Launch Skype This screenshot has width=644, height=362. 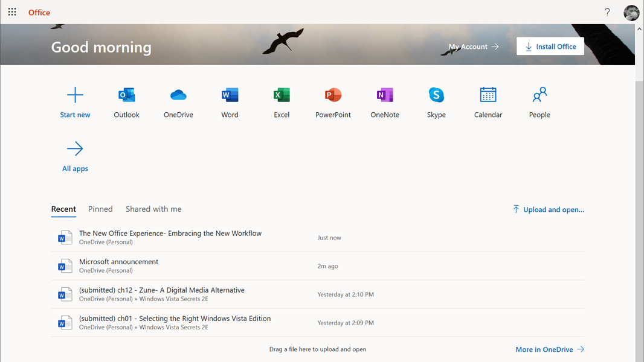tap(436, 95)
